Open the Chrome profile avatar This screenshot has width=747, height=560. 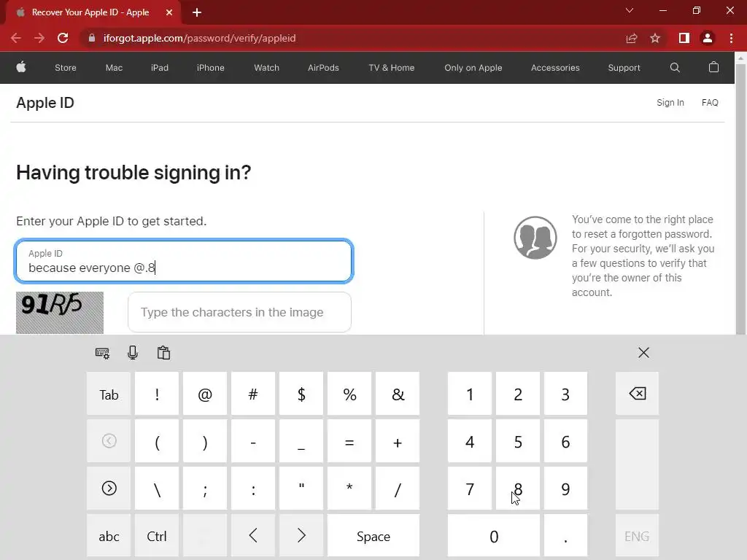coord(708,38)
